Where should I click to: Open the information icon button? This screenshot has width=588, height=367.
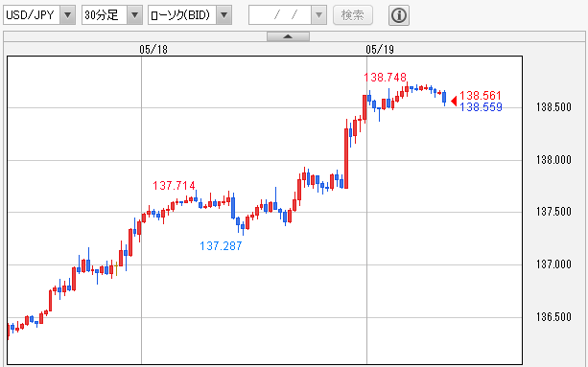399,15
